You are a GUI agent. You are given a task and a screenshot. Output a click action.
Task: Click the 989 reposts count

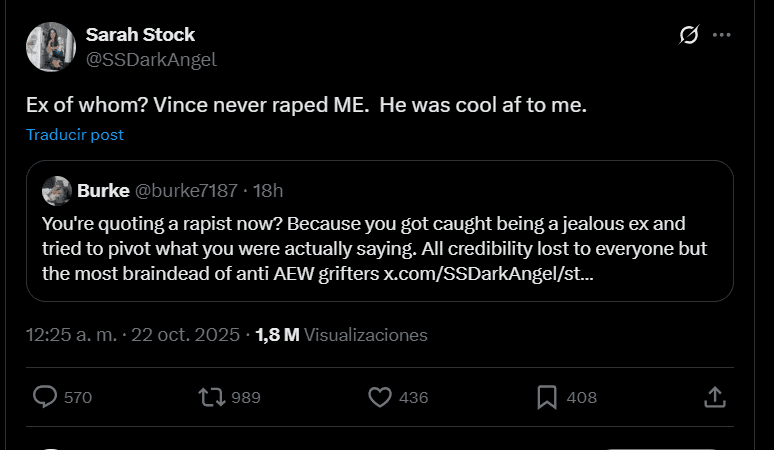pyautogui.click(x=246, y=397)
